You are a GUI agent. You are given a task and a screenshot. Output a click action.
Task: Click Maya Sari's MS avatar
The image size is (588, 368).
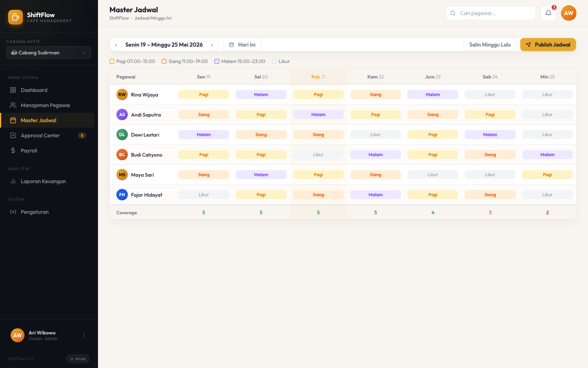(122, 175)
